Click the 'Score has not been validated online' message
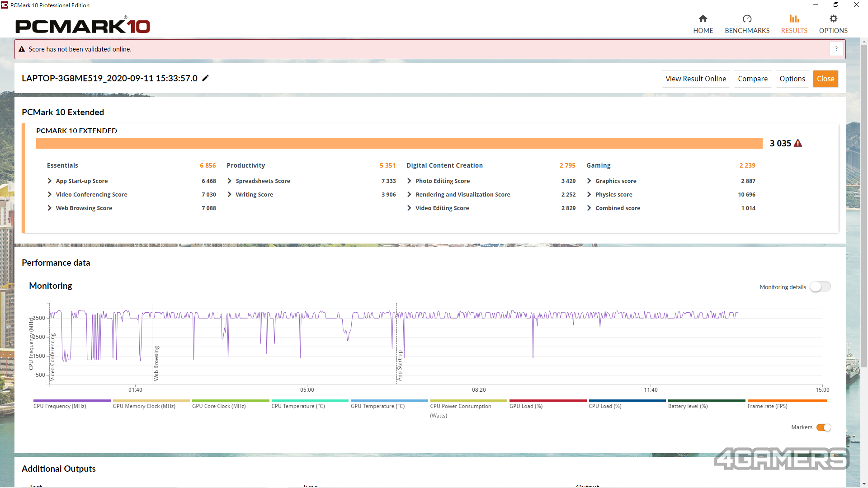868x488 pixels. 80,49
